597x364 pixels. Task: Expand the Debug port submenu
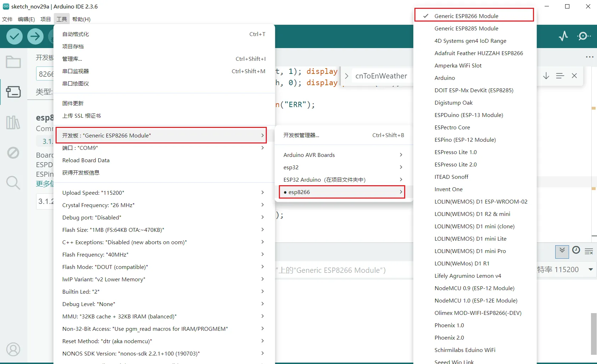pos(164,217)
